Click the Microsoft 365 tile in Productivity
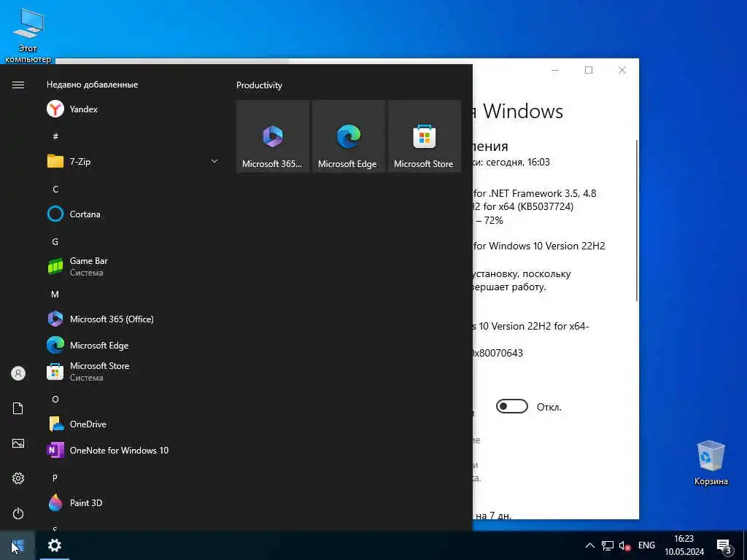This screenshot has width=747, height=560. click(273, 136)
